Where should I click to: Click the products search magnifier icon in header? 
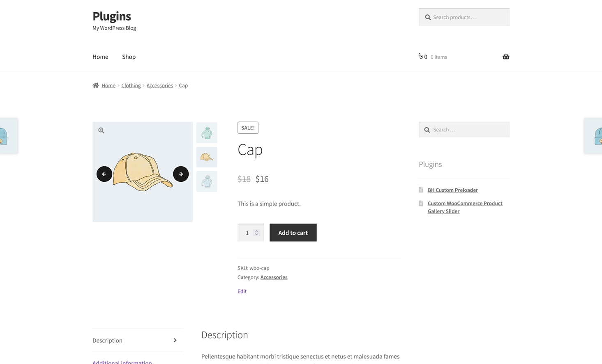(428, 17)
